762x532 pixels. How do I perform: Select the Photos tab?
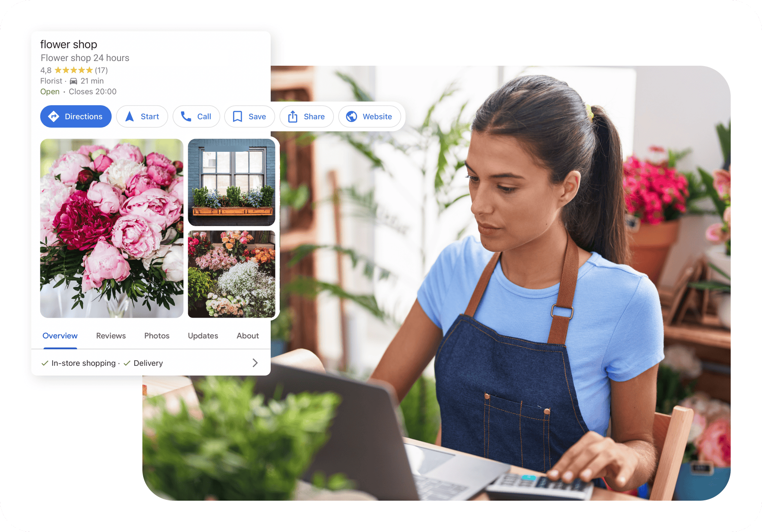156,335
